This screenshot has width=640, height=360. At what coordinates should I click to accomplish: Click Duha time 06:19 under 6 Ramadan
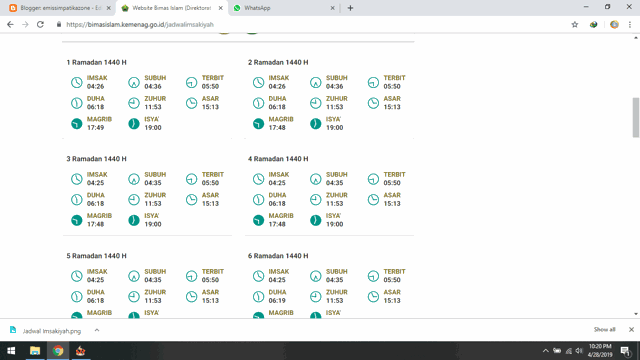(x=277, y=301)
